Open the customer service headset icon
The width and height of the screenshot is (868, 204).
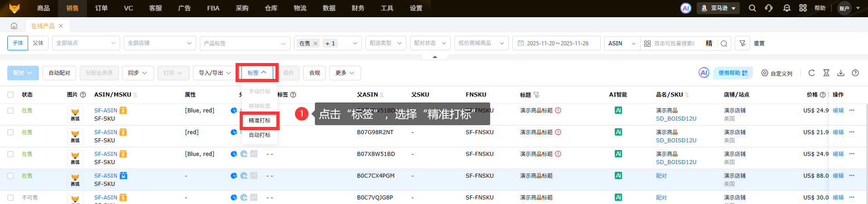pyautogui.click(x=769, y=8)
